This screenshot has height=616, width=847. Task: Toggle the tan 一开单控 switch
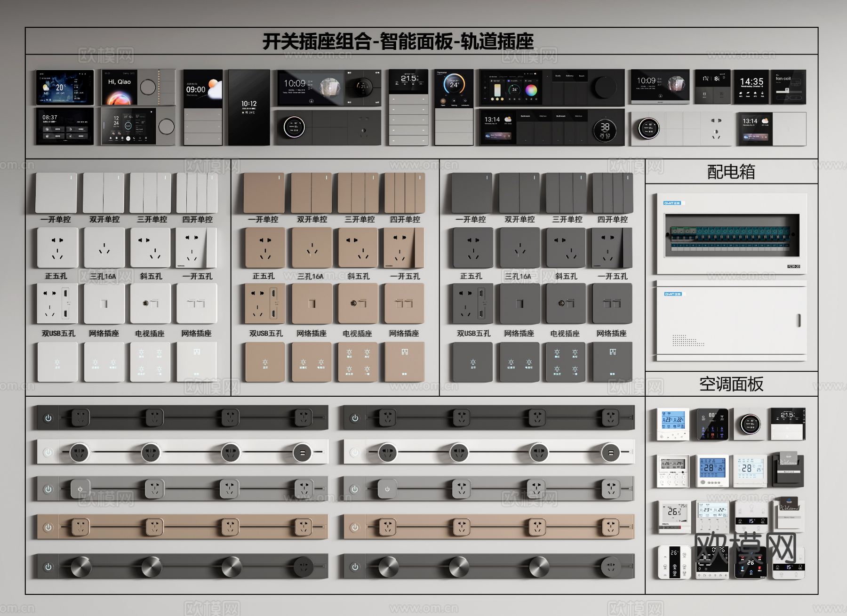click(264, 193)
